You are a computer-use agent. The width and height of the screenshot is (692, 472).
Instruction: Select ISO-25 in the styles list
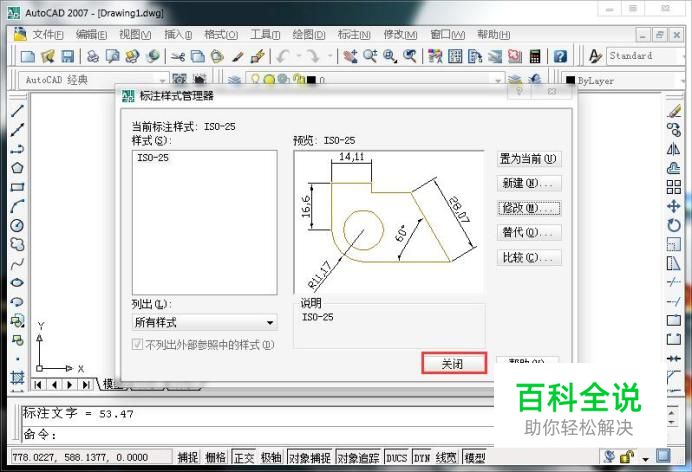pyautogui.click(x=153, y=157)
